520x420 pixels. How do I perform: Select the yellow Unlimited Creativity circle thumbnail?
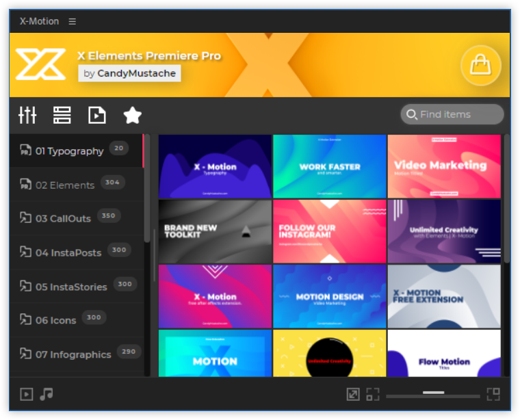(x=330, y=353)
